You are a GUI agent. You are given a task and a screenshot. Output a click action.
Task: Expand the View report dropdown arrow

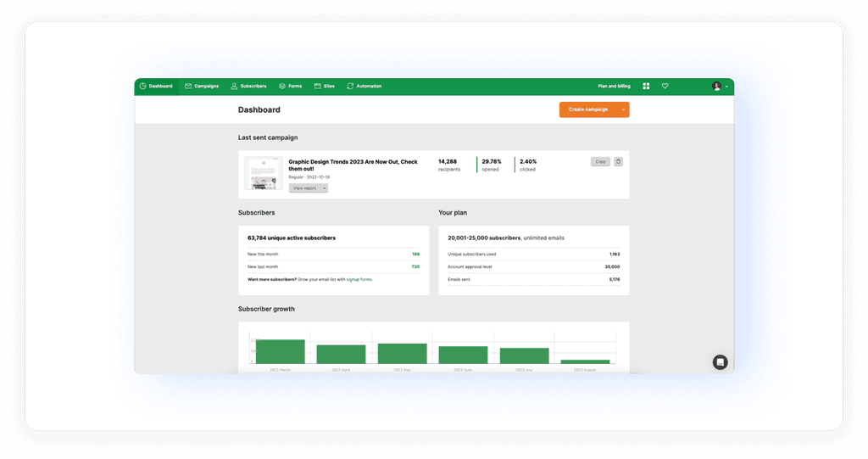coord(325,188)
